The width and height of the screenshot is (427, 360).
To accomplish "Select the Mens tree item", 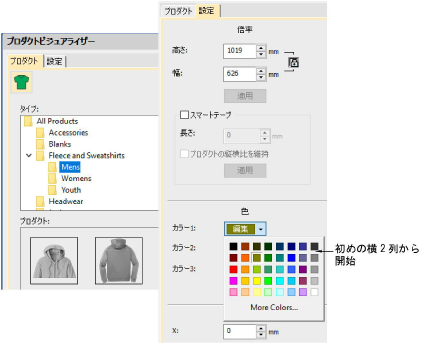I will point(70,167).
